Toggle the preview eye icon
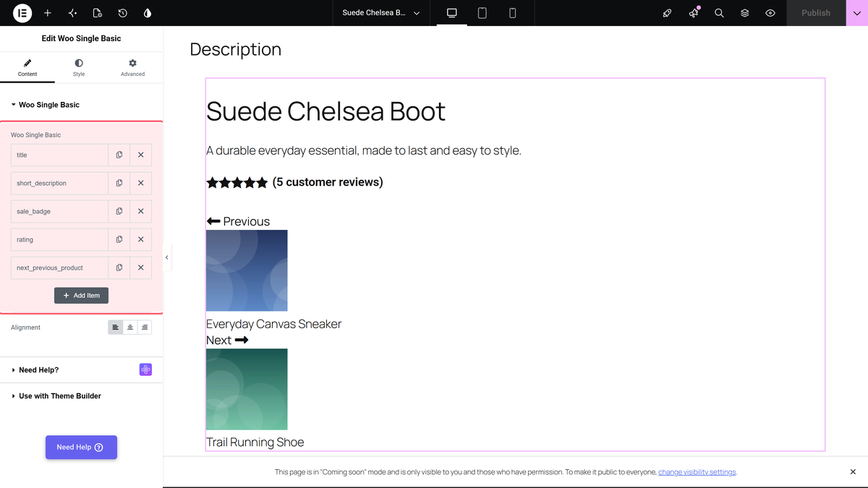 tap(770, 13)
